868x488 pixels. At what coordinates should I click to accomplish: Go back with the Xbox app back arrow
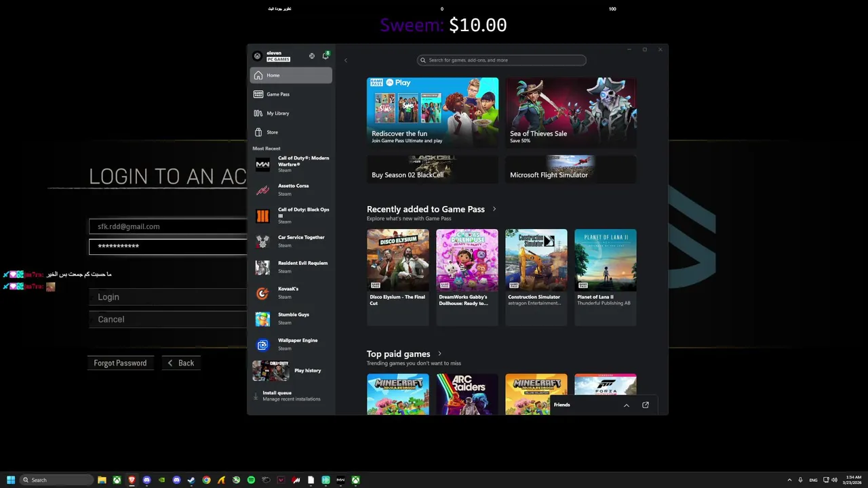pos(345,60)
